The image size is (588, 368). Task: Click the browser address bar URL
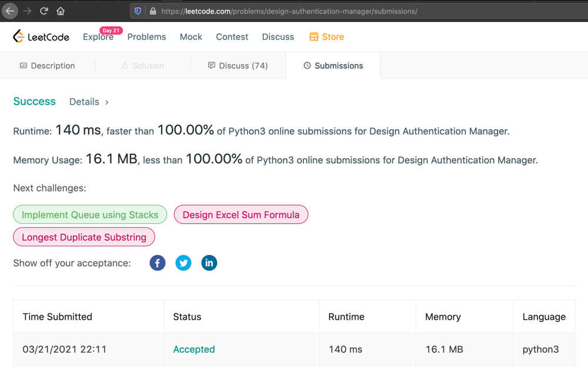tap(289, 11)
